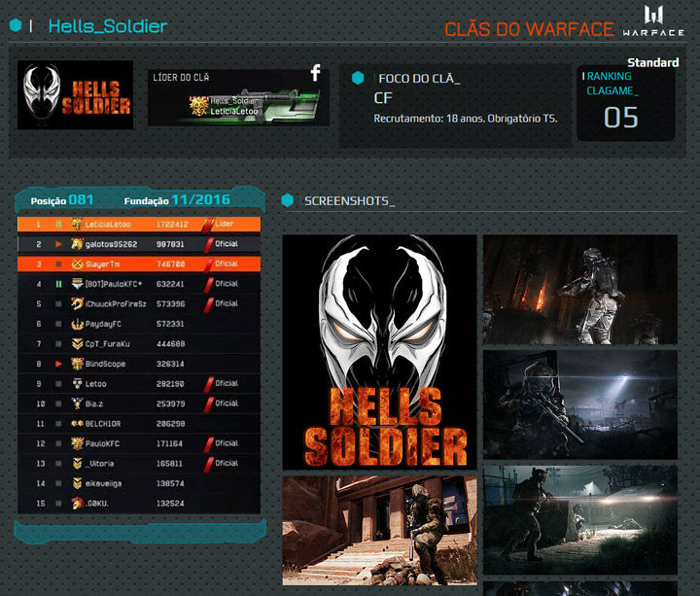
Task: Click the Warface logo
Action: click(653, 21)
